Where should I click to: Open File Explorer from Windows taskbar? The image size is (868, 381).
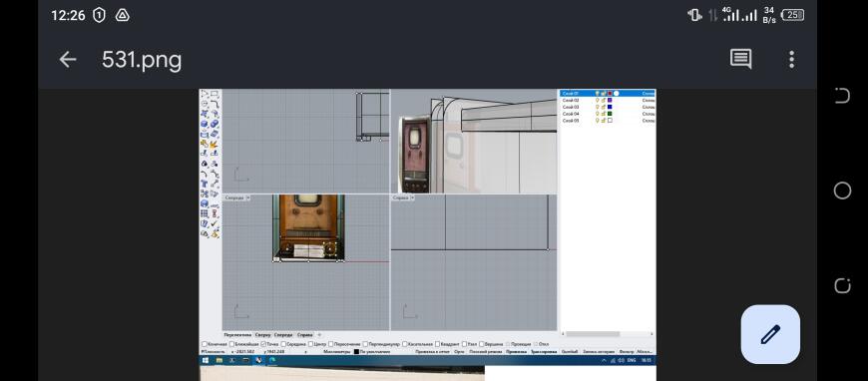point(219,360)
